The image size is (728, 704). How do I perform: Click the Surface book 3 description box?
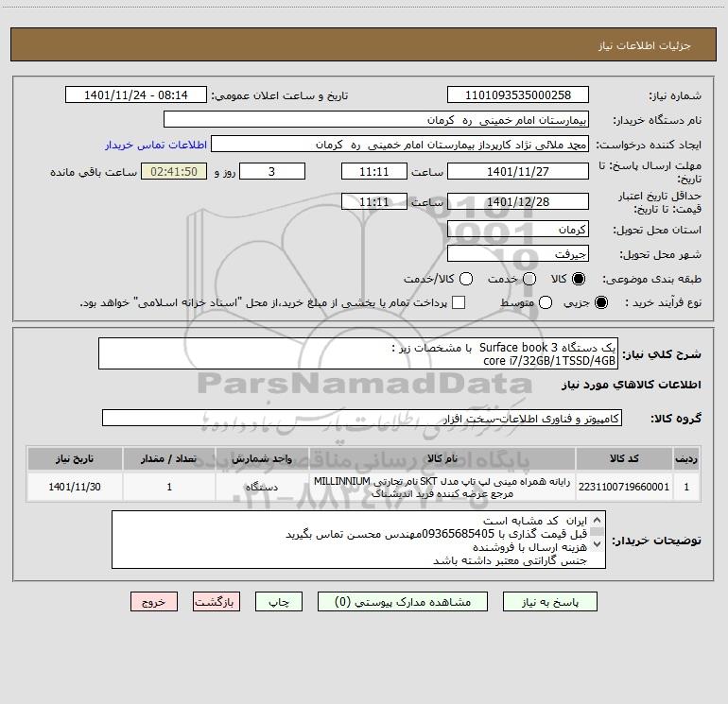coord(358,353)
